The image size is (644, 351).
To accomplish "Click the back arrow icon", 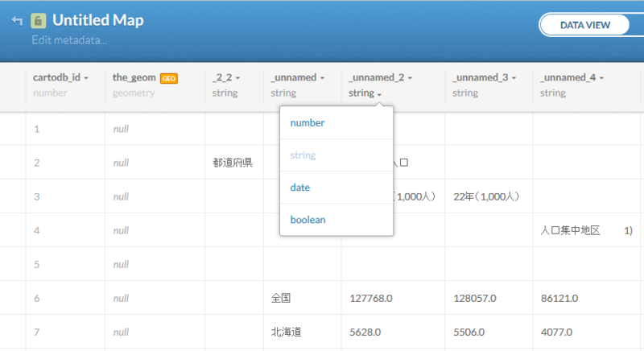I will (x=17, y=20).
